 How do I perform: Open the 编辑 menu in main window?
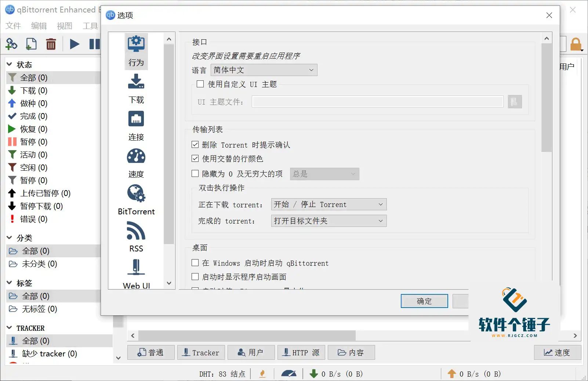(x=39, y=26)
